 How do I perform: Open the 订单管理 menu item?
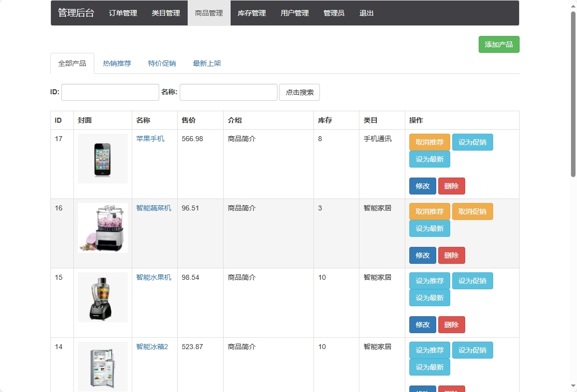(122, 13)
